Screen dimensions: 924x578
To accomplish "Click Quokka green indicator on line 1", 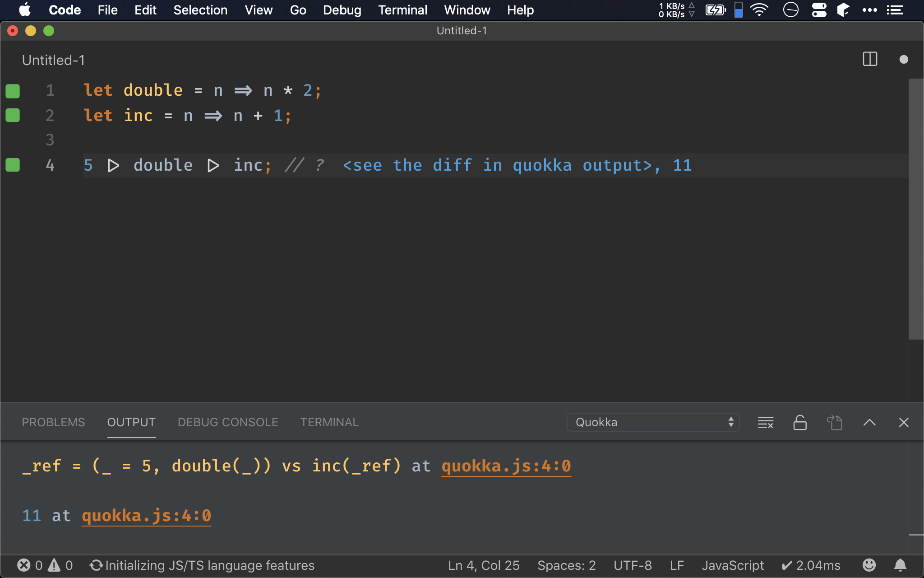I will [x=13, y=91].
